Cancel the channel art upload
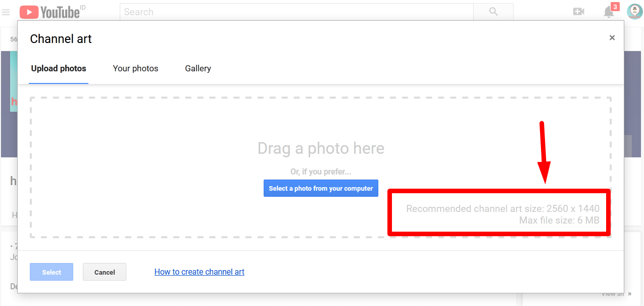 point(105,272)
